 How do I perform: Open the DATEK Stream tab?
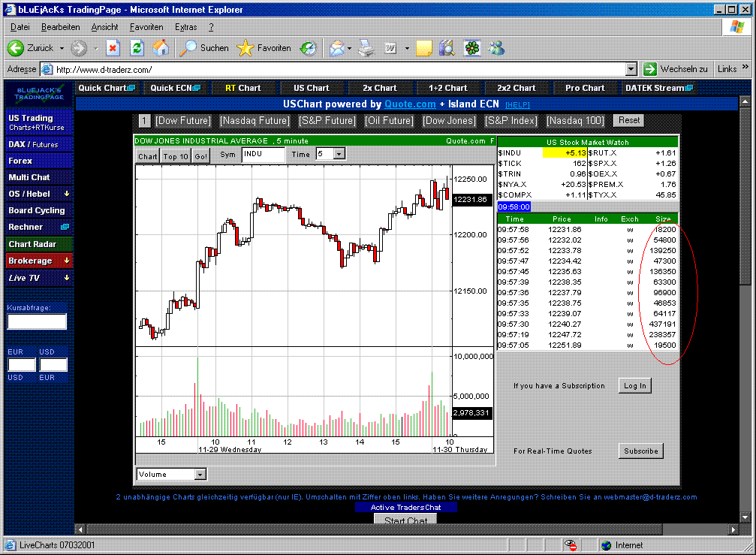(659, 88)
